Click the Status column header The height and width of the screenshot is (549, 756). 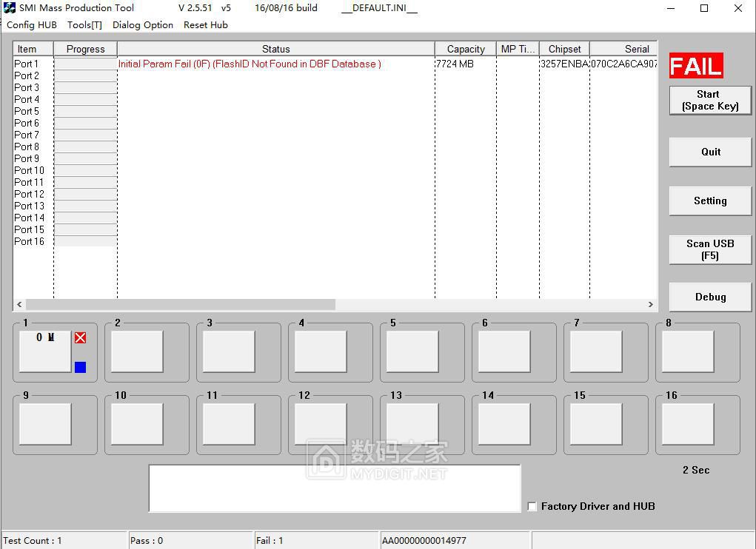[275, 49]
